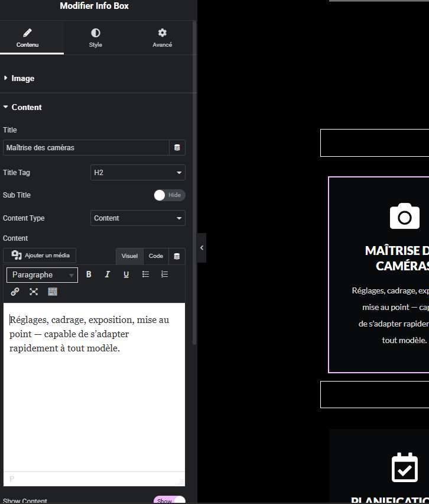
Task: Open the Content Type dropdown
Action: click(x=138, y=218)
